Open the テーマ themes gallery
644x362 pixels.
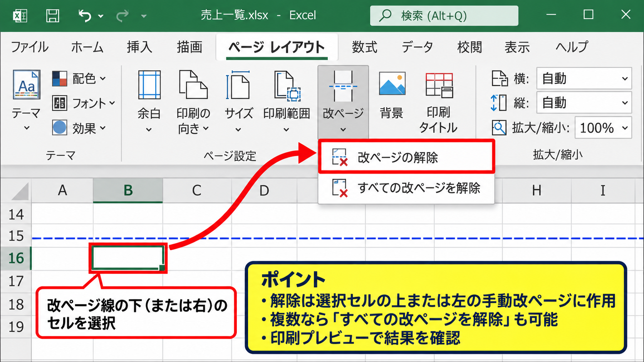tap(26, 101)
